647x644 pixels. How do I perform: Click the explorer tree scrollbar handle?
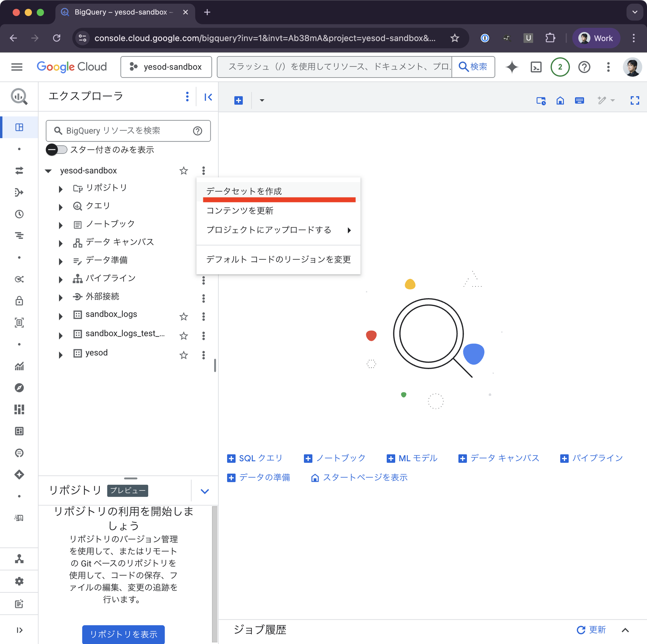click(x=215, y=365)
